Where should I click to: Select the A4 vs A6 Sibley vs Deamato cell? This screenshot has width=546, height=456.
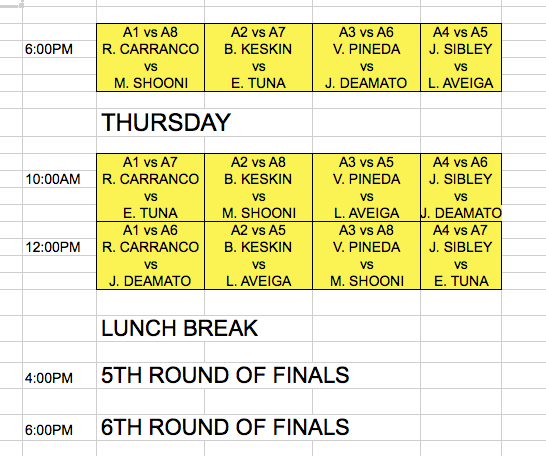click(x=461, y=188)
